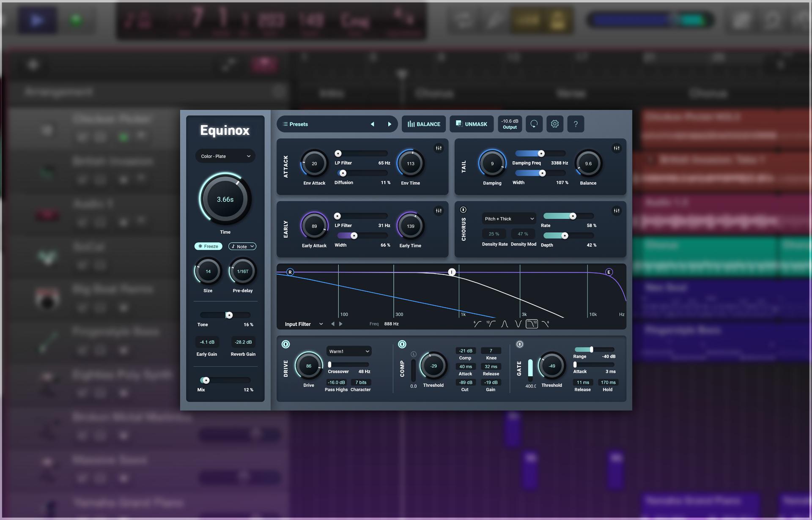Go to next filter using the Input Filter right arrow
The image size is (812, 520).
coord(341,324)
